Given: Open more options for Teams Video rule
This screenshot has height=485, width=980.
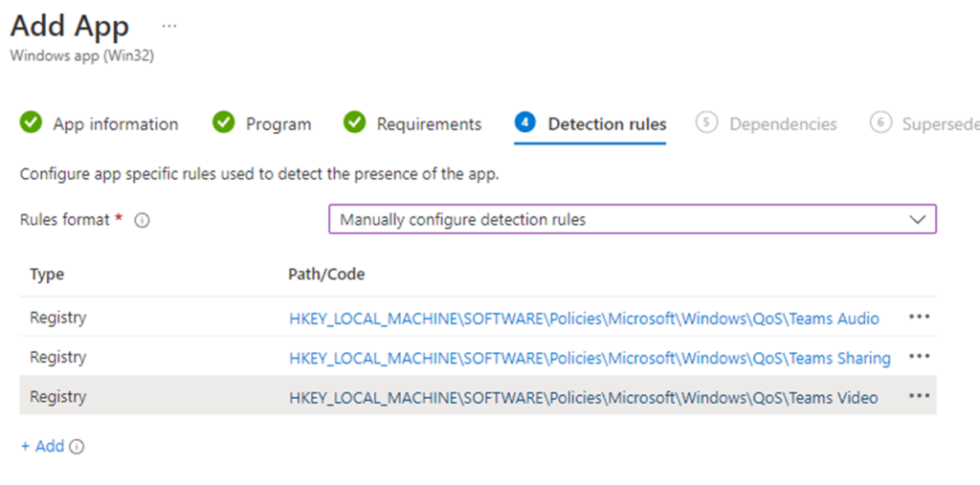Looking at the screenshot, I should [x=919, y=397].
